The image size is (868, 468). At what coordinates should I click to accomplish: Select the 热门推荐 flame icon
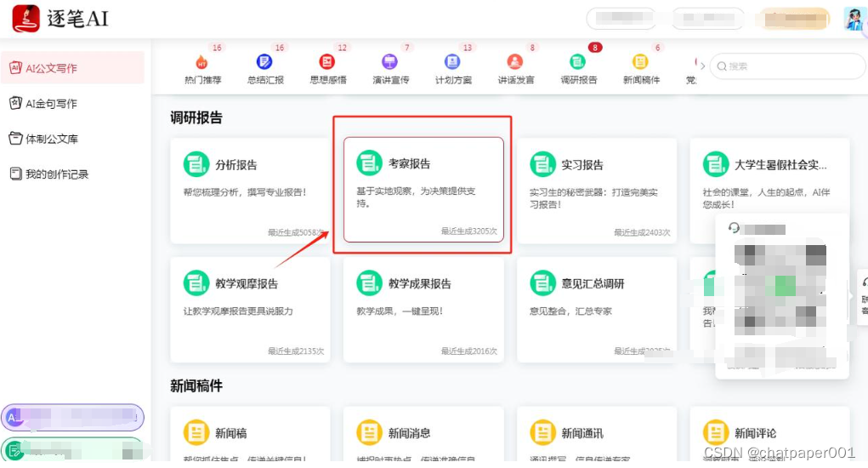[x=201, y=62]
